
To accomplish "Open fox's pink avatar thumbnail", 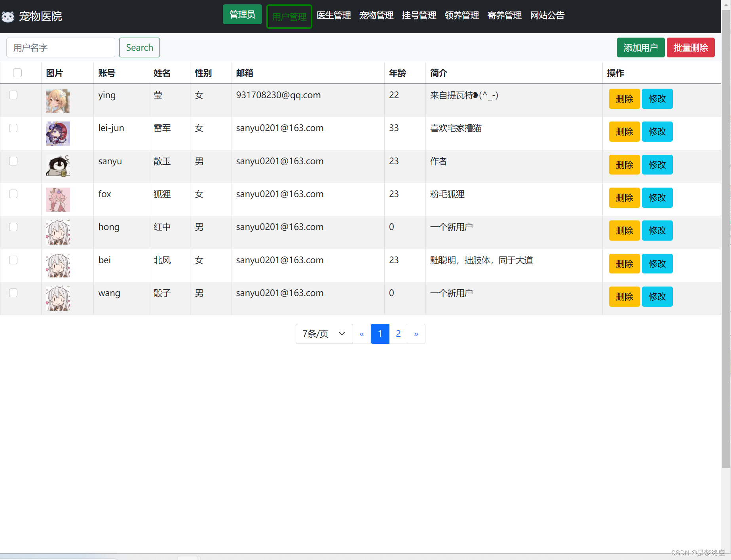I will (58, 199).
